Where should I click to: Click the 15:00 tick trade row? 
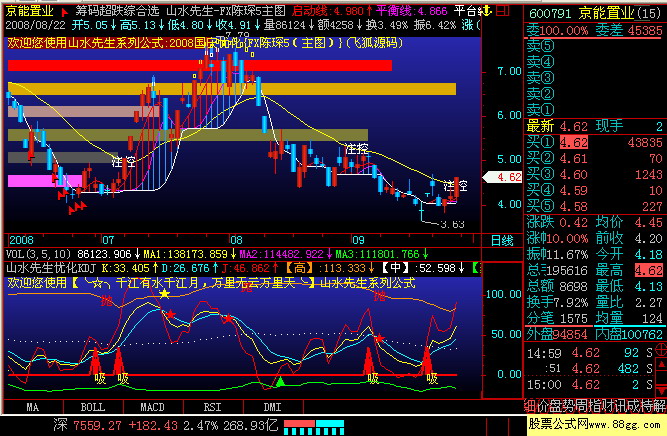590,385
